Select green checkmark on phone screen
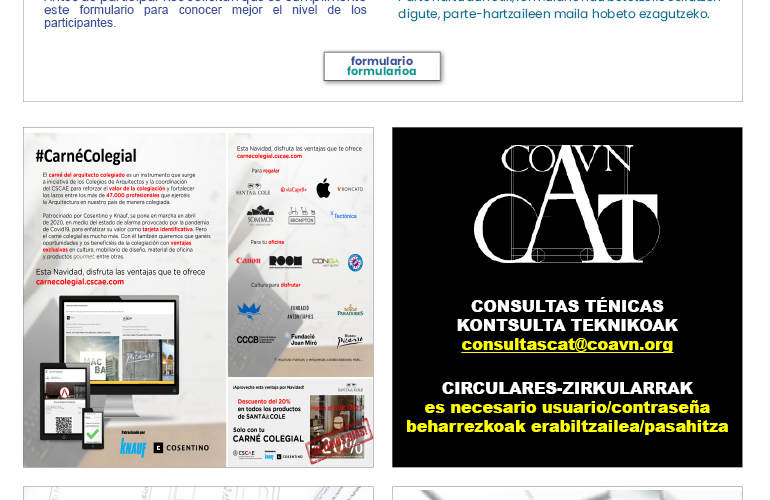The width and height of the screenshot is (770, 500). pos(92,434)
